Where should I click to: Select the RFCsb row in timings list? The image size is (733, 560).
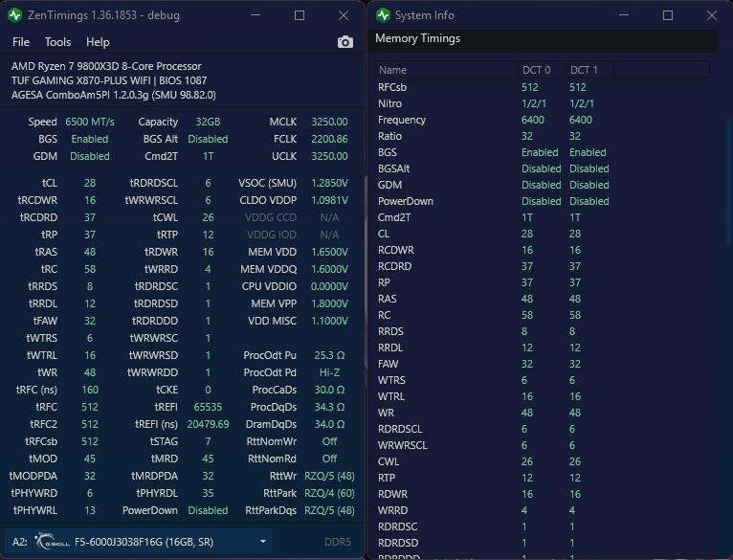[x=543, y=87]
